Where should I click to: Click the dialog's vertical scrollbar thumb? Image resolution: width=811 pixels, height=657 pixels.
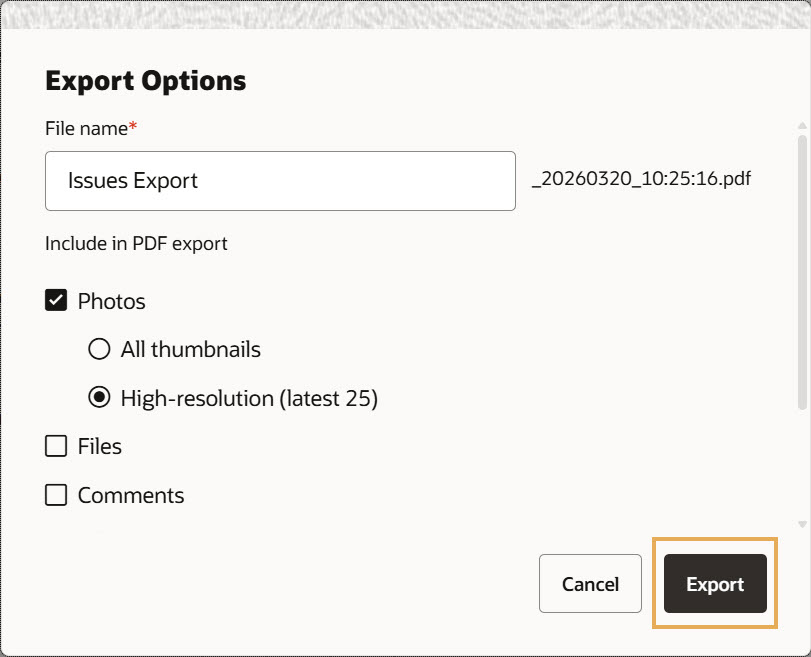802,270
